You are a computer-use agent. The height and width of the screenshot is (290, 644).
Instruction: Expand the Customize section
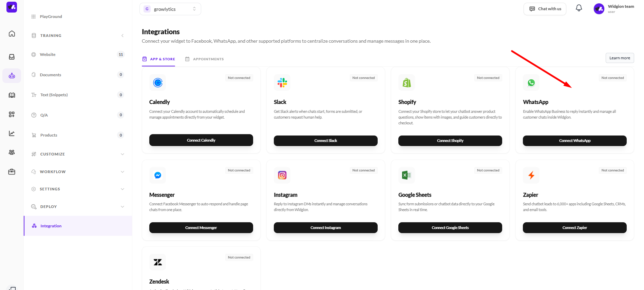[x=122, y=154]
